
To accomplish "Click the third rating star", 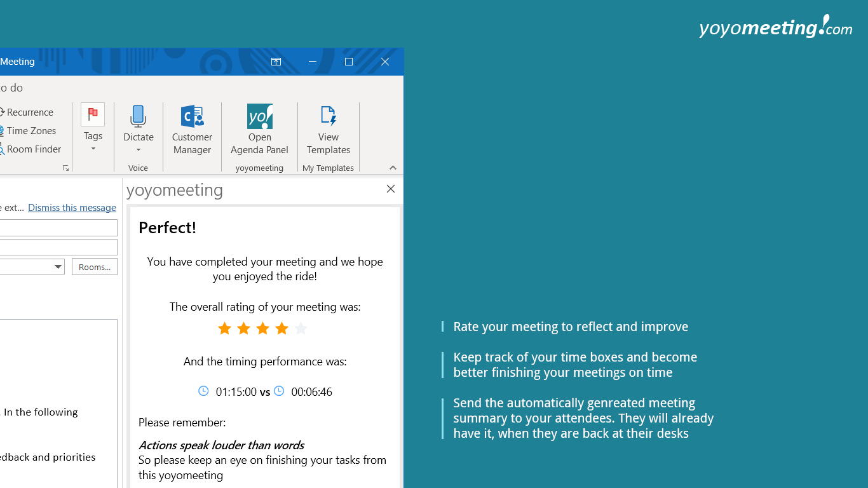I will tap(262, 329).
